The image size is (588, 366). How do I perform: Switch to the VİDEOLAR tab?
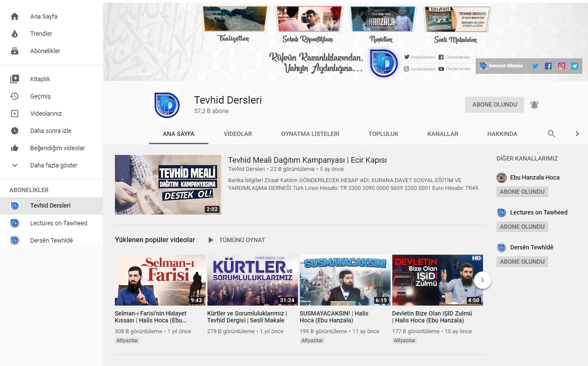(238, 134)
